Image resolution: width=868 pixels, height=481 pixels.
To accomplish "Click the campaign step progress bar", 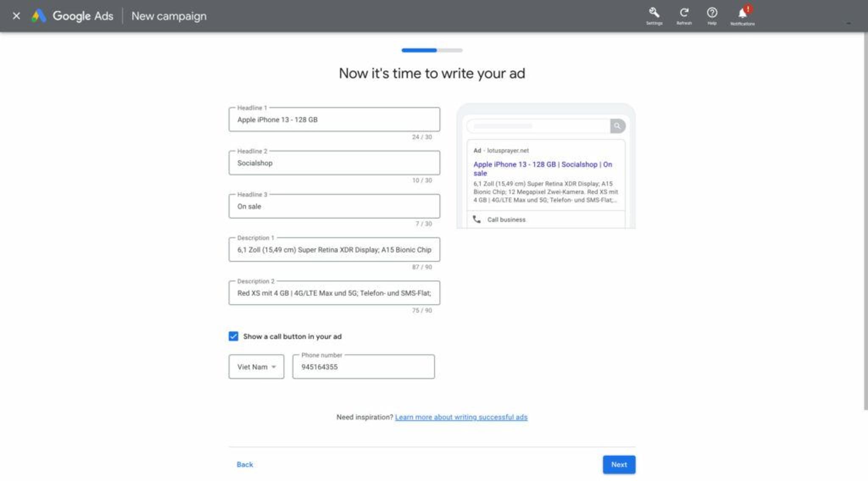I will coord(432,50).
